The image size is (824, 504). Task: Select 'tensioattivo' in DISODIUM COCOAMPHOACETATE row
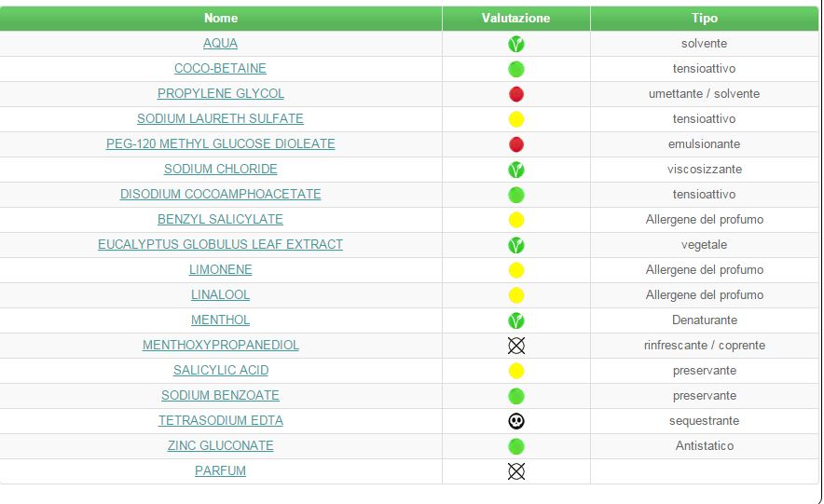click(x=704, y=195)
